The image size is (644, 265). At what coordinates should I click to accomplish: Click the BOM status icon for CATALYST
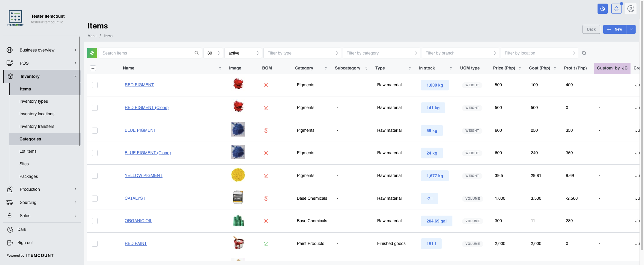coord(266,199)
